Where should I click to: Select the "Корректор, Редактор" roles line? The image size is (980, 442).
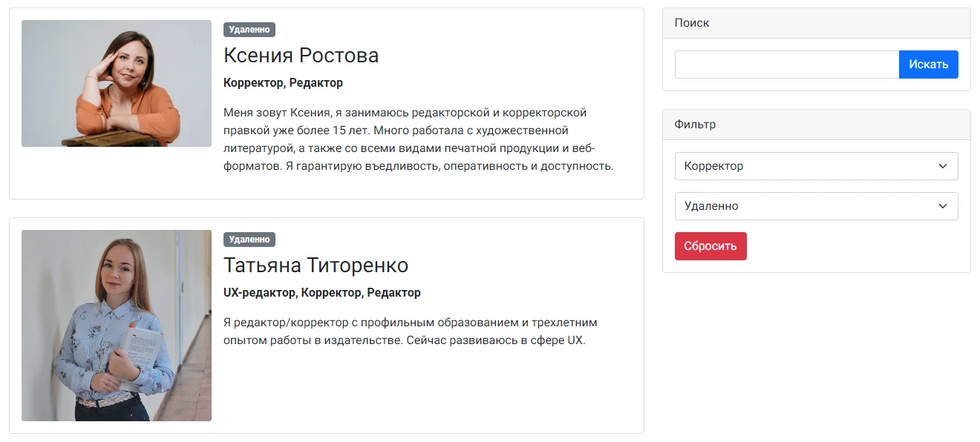tap(283, 83)
